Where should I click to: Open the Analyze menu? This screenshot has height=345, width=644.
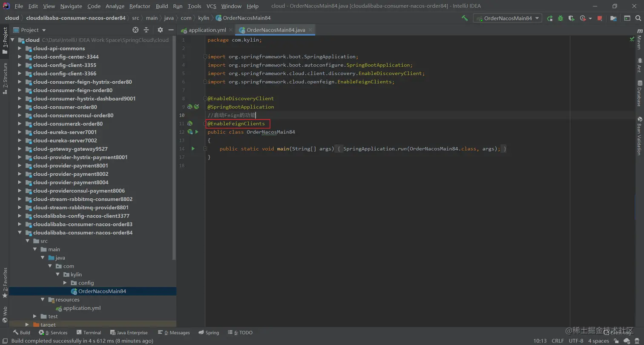pos(115,6)
